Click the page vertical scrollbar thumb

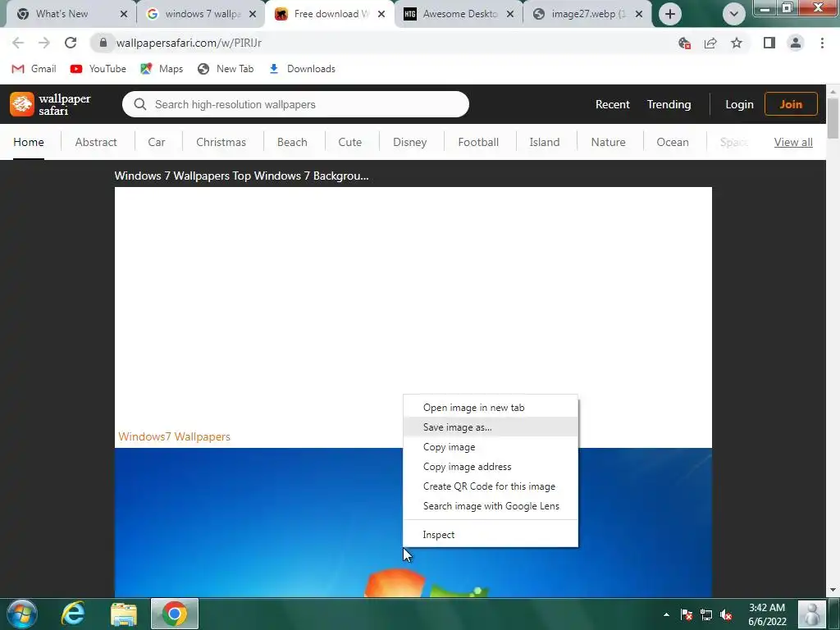pyautogui.click(x=833, y=118)
